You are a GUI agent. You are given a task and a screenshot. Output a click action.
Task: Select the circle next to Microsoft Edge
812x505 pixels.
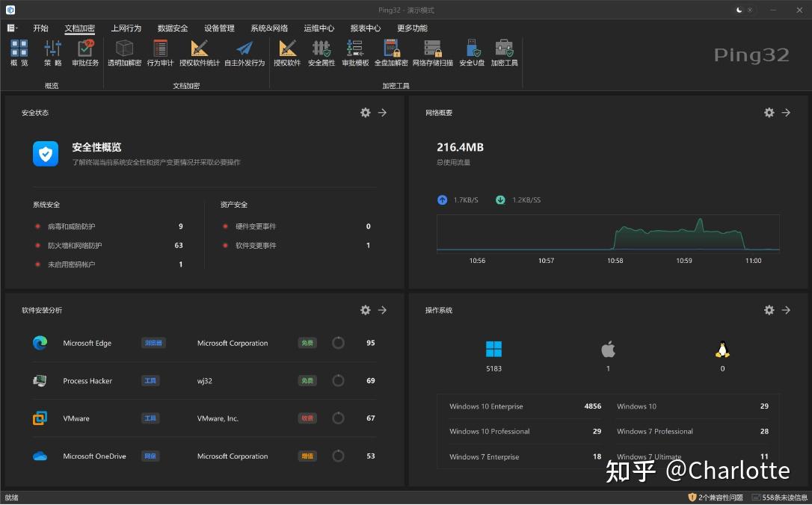pos(338,342)
